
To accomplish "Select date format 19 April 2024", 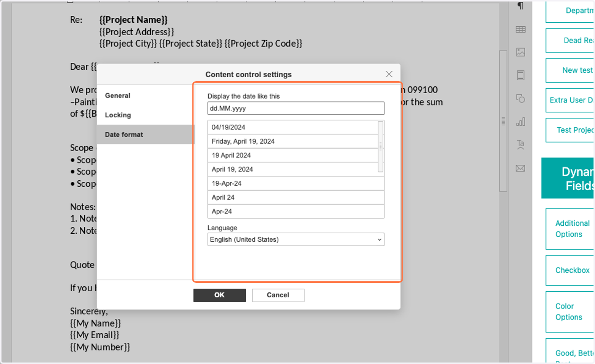I will click(x=293, y=155).
